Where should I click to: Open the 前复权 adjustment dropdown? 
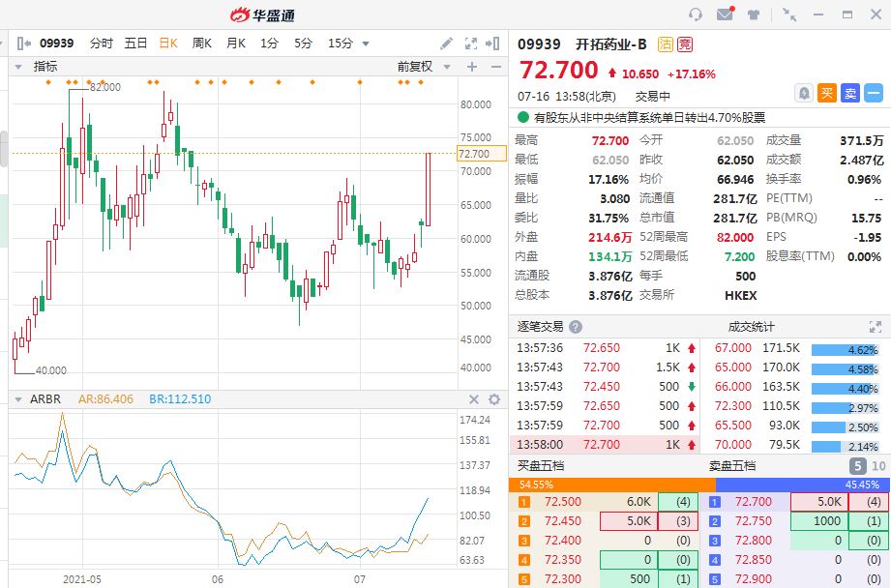point(420,67)
